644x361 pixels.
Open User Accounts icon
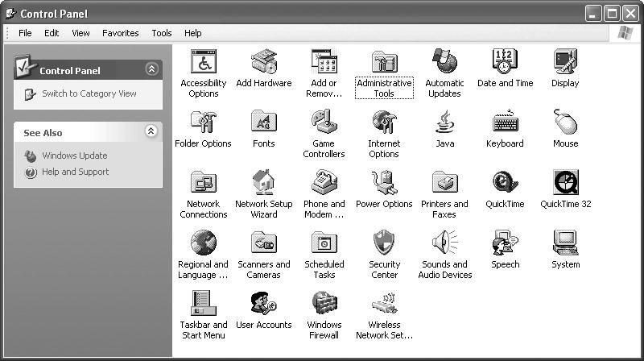(x=264, y=304)
